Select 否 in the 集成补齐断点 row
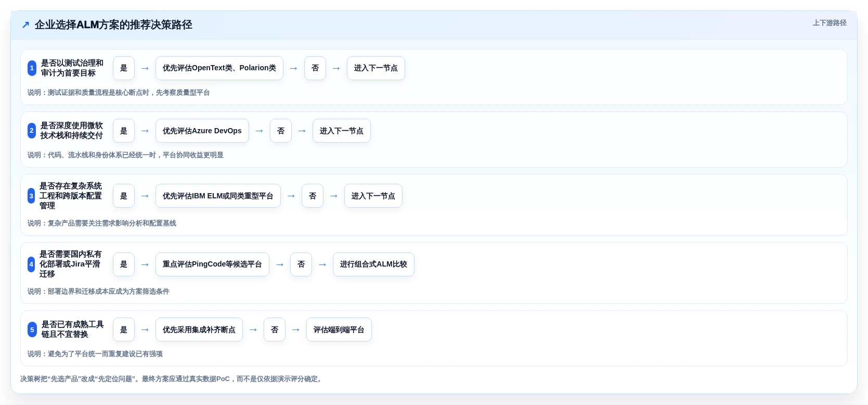Viewport: 868px width, 405px height. (275, 330)
